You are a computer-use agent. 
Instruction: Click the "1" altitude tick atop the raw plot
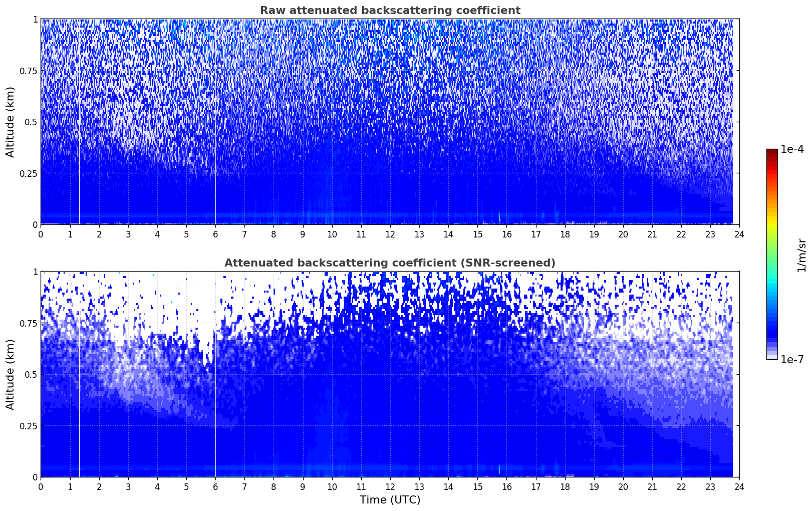click(35, 20)
